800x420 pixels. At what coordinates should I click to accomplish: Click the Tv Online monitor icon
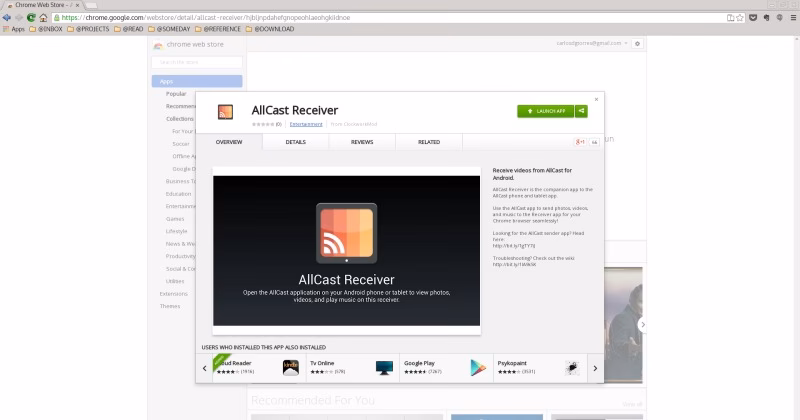coord(384,367)
